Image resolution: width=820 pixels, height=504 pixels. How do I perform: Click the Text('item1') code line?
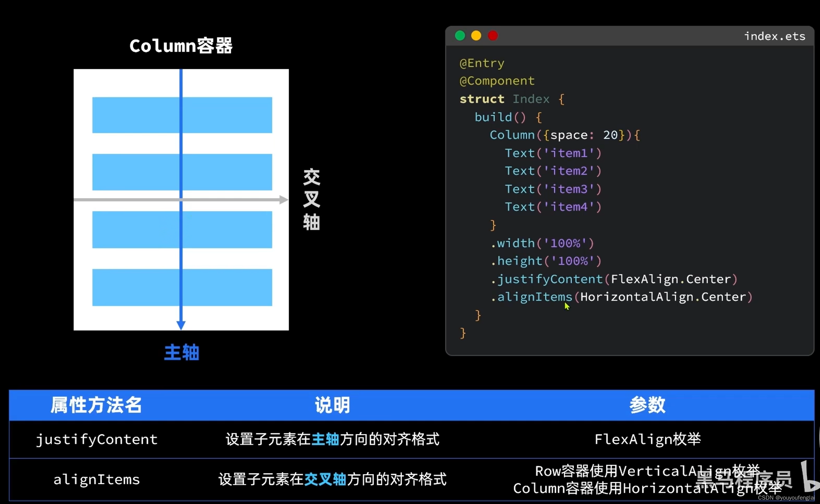[553, 153]
